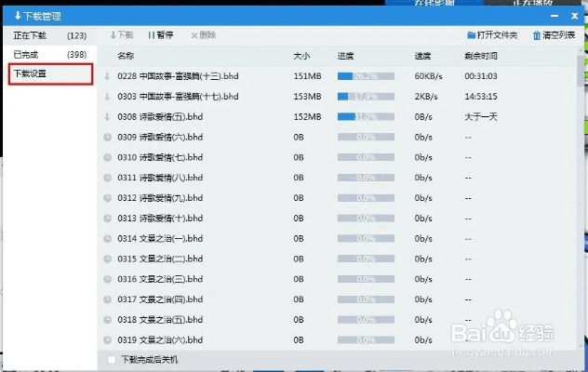This screenshot has height=372, width=588.
Task: Click the 153MB size value
Action: click(308, 97)
